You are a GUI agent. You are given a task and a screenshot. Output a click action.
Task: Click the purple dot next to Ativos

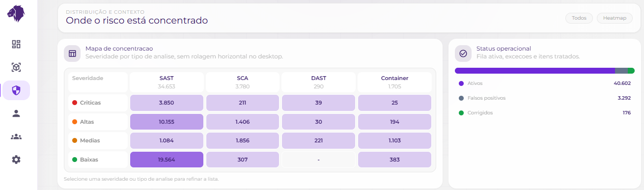pos(461,83)
